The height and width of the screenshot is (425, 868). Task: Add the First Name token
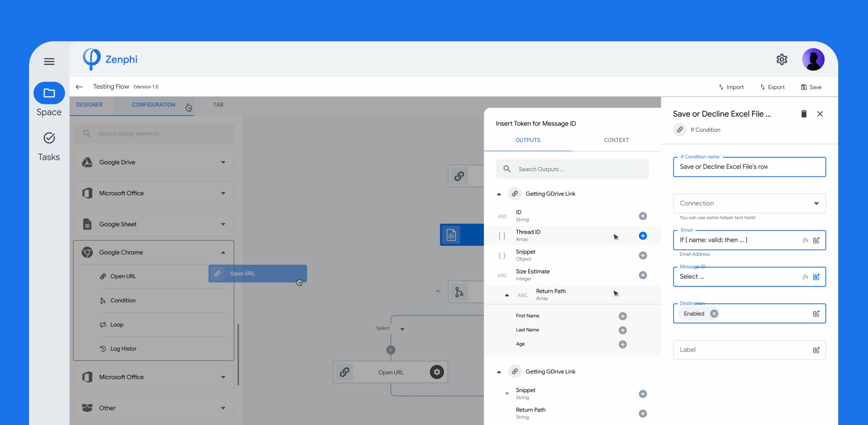(623, 316)
